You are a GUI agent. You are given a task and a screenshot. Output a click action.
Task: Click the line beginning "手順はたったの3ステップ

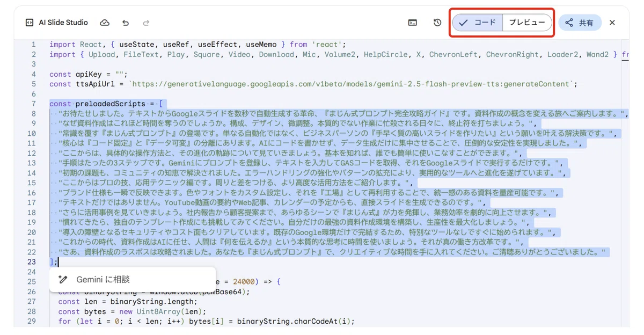click(x=311, y=163)
